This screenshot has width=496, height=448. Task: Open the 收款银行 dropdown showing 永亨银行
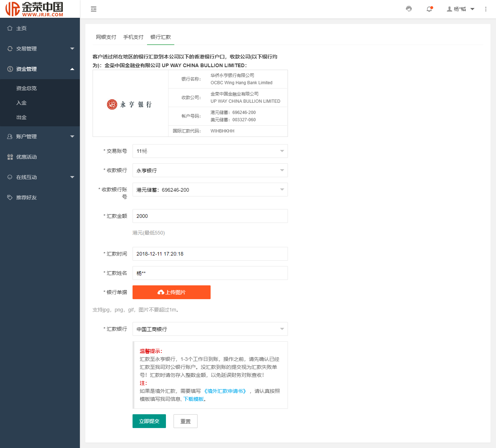tap(210, 170)
